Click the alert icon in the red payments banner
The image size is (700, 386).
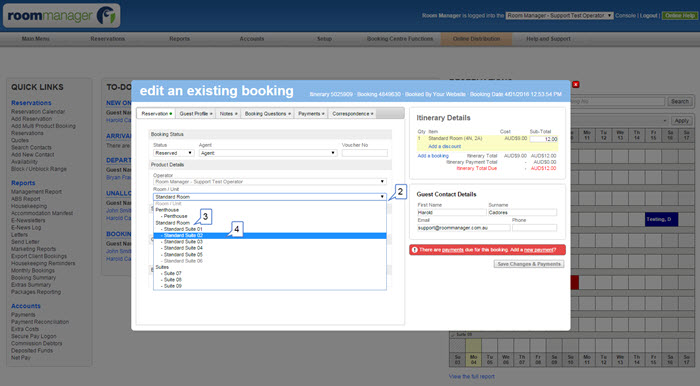click(x=415, y=250)
